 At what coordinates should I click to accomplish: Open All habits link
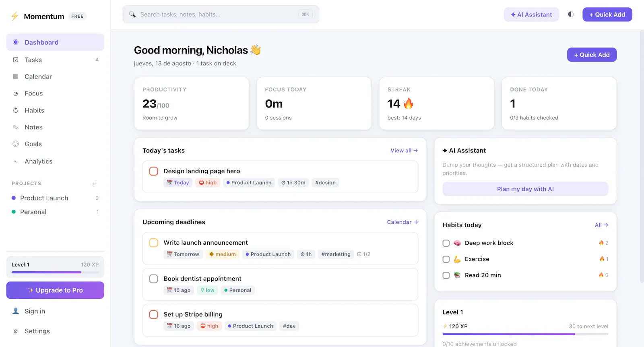601,225
